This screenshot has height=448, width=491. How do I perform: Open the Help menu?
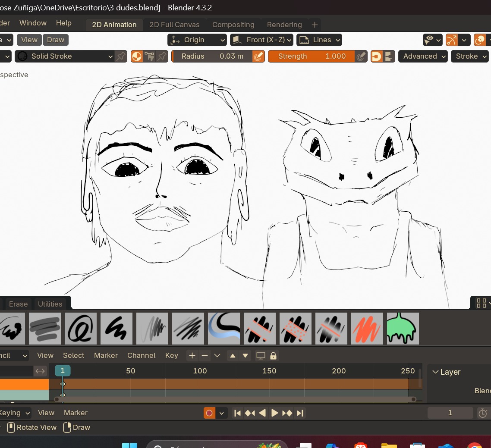pos(63,23)
